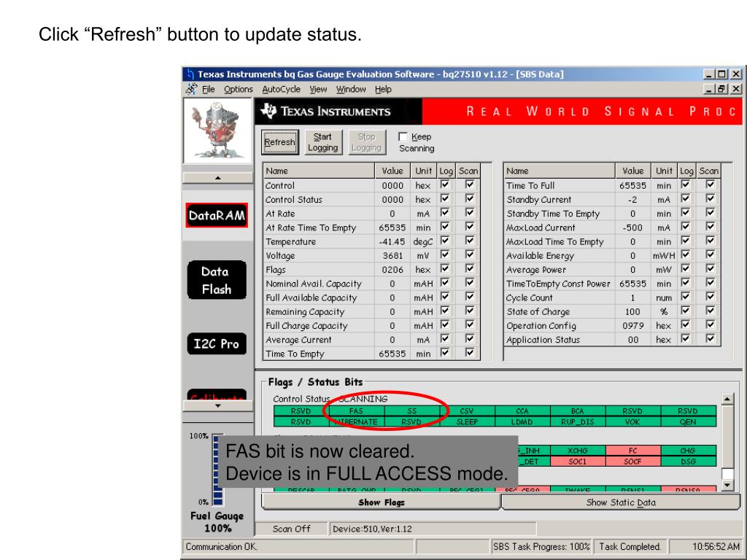Toggle Scan checkbox for Control Status row
The image size is (747, 560).
(470, 198)
